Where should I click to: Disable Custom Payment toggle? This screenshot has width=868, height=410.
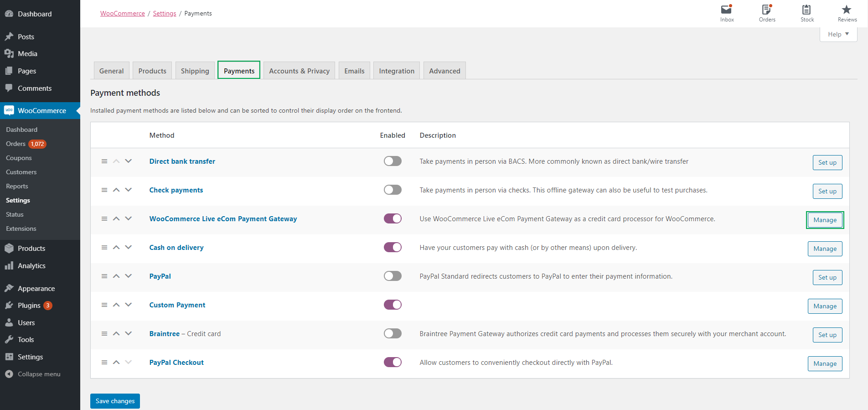coord(393,305)
